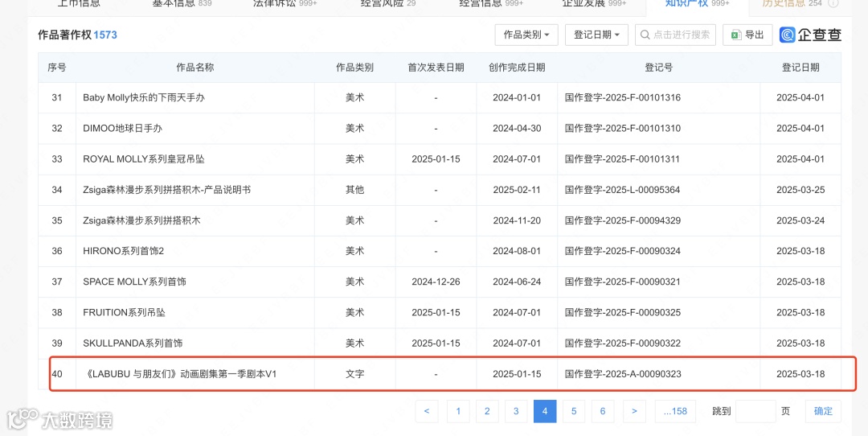Click FRUITION系列吊坠 work name

[124, 312]
